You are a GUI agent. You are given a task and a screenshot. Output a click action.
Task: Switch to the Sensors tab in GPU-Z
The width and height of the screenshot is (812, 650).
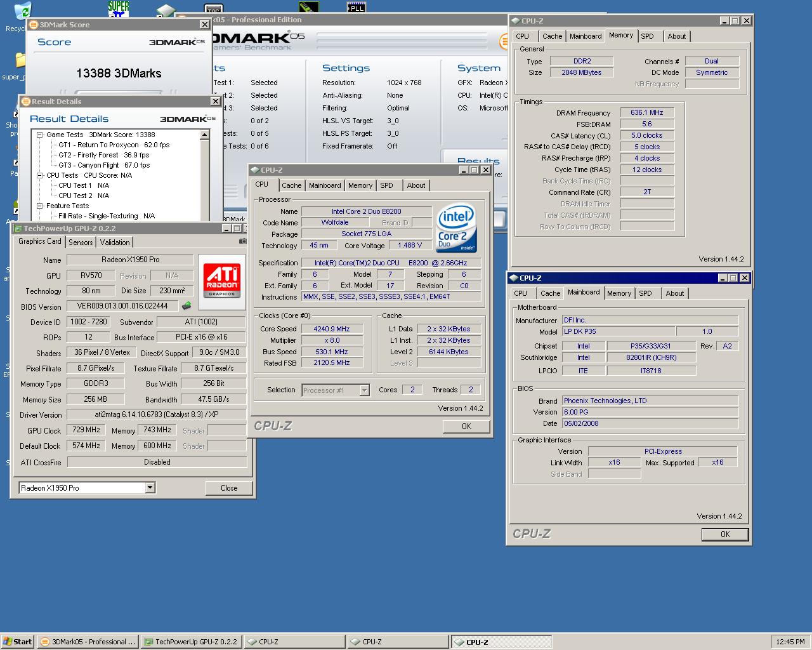tap(81, 242)
